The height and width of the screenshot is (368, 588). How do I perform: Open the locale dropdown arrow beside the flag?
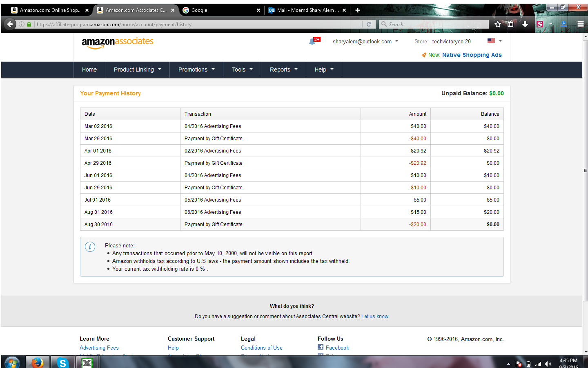pos(500,41)
